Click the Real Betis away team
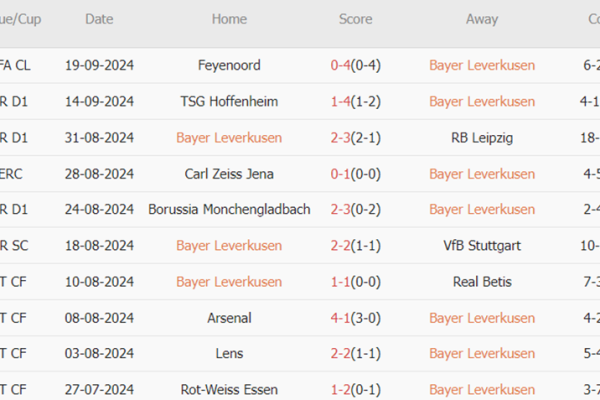The height and width of the screenshot is (400, 600). tap(482, 281)
